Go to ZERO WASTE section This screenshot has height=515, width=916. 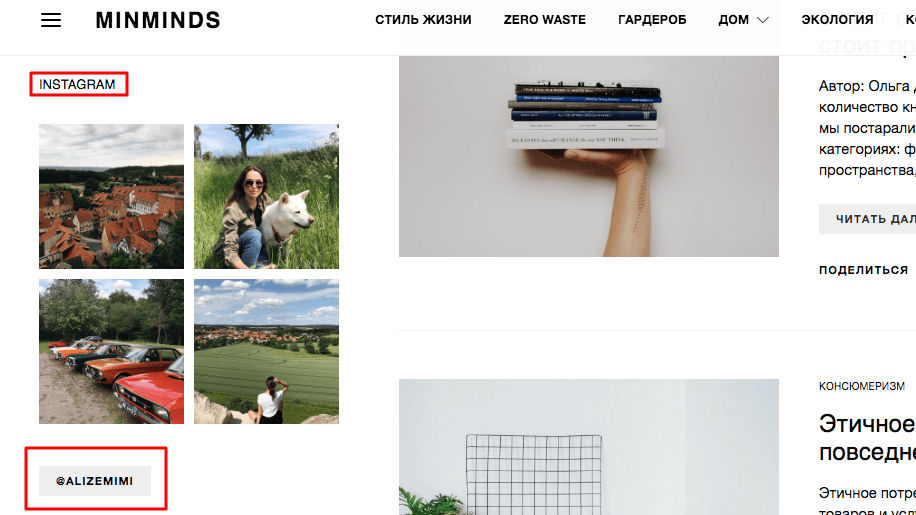544,20
